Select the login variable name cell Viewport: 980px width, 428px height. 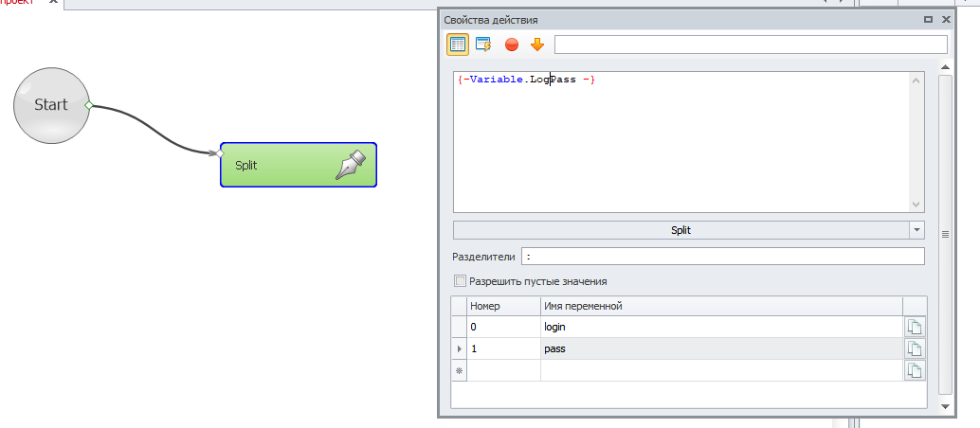click(x=721, y=327)
